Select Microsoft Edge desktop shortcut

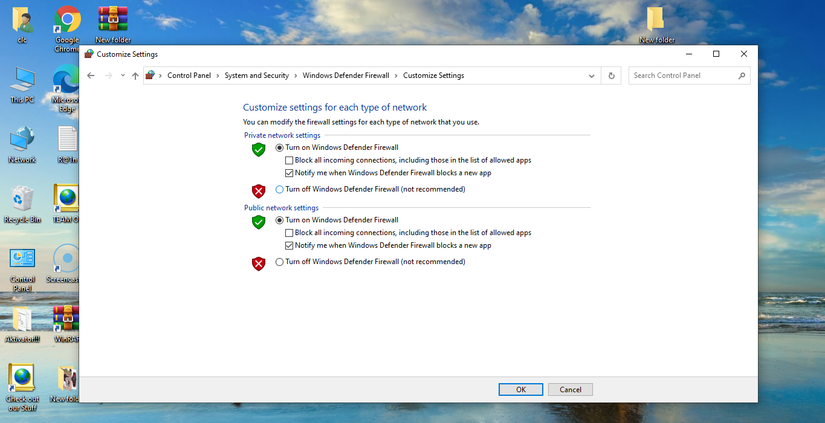[x=66, y=89]
